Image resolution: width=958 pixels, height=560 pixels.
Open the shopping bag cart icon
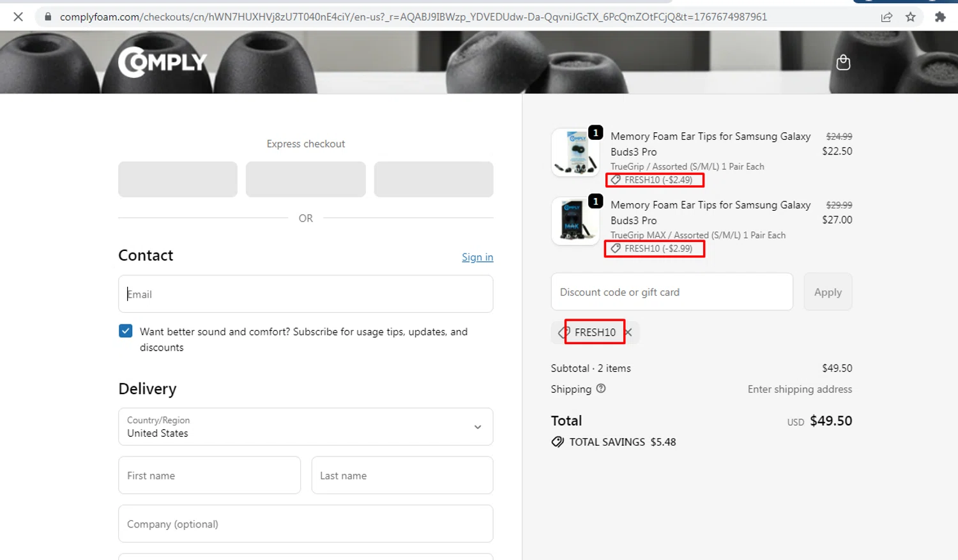point(843,62)
